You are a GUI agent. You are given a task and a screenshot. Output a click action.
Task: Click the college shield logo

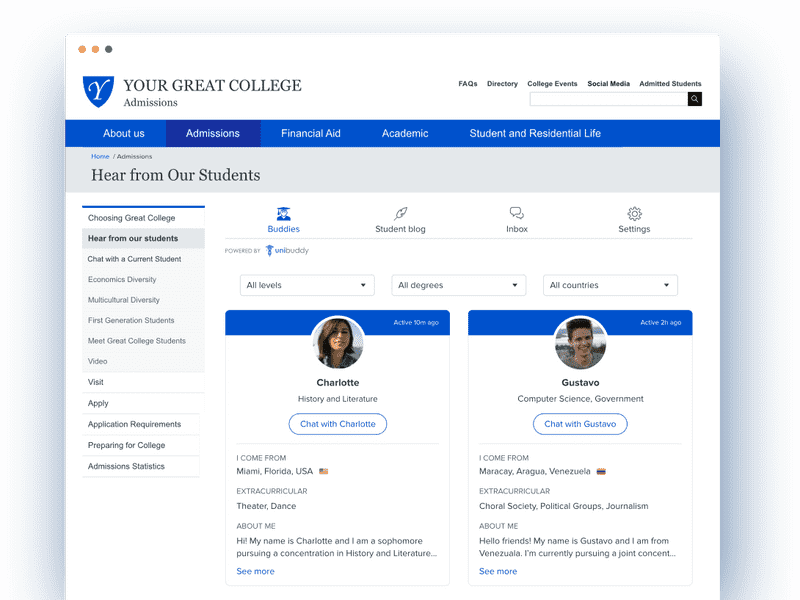[x=98, y=91]
